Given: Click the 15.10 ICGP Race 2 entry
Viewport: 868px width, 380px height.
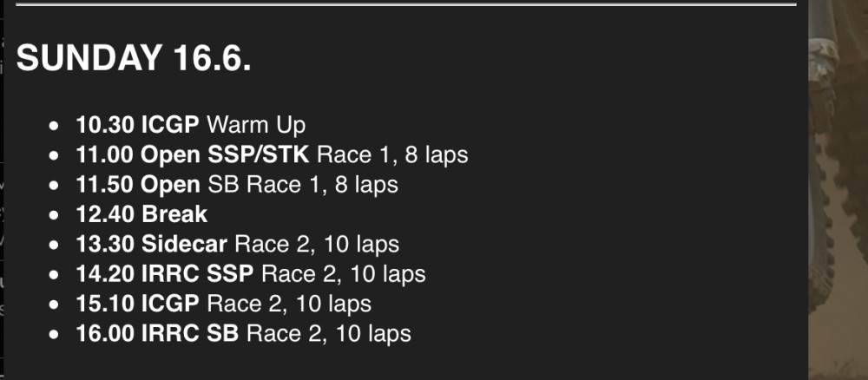Looking at the screenshot, I should pyautogui.click(x=224, y=305).
